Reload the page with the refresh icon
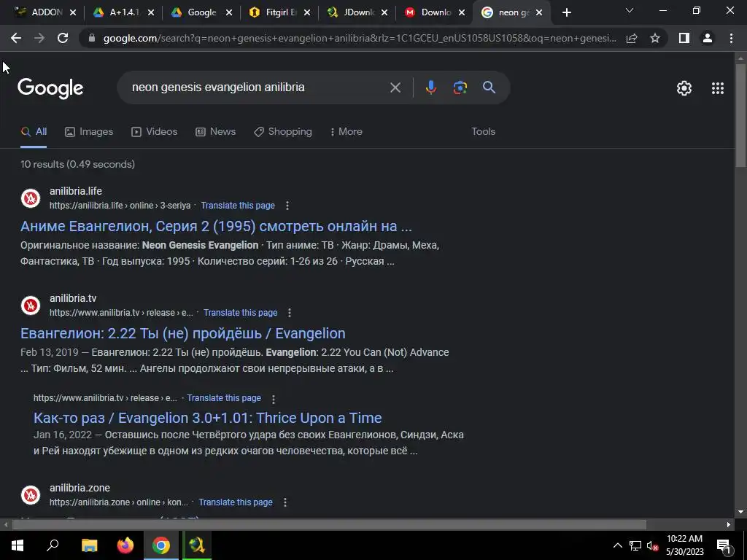Viewport: 747px width, 560px height. click(63, 38)
